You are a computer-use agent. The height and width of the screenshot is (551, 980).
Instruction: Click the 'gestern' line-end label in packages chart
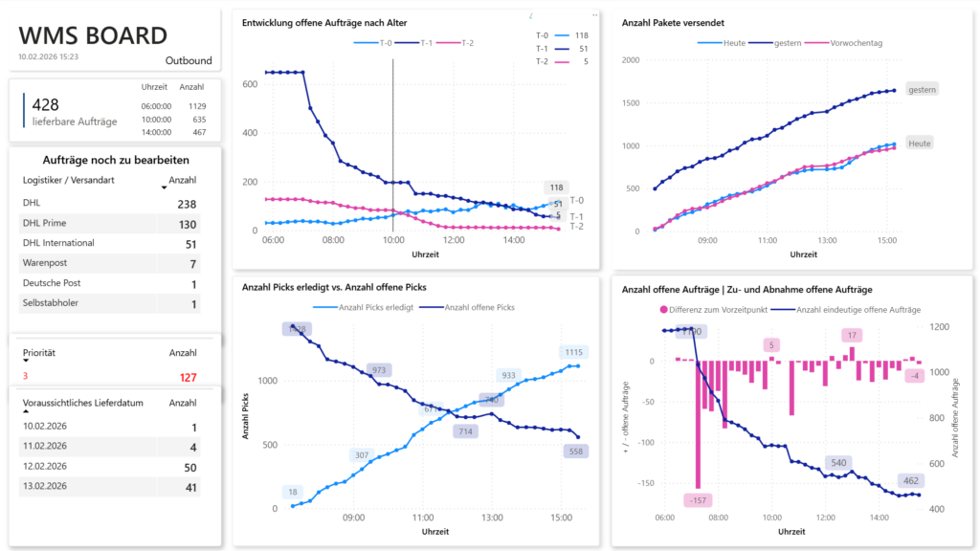[x=921, y=89]
